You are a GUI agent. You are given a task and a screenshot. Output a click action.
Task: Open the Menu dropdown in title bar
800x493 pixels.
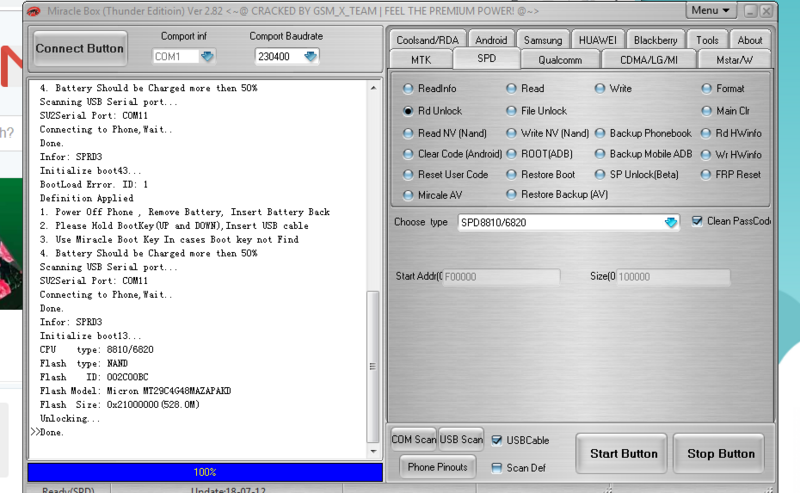pos(710,10)
